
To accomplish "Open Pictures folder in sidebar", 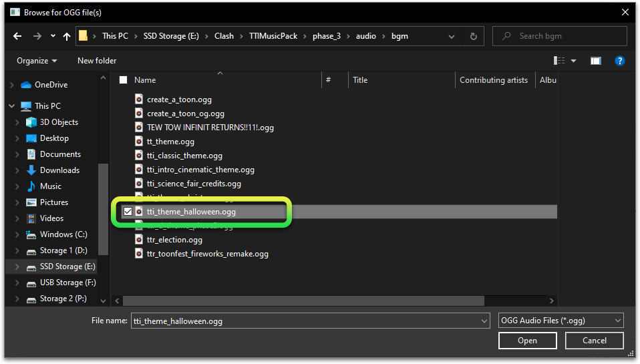I will tap(54, 202).
